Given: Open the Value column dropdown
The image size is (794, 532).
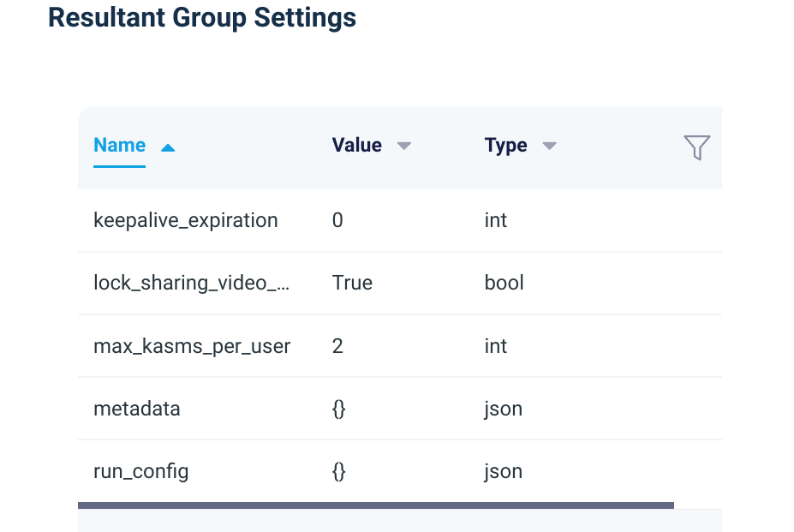Looking at the screenshot, I should [x=403, y=146].
